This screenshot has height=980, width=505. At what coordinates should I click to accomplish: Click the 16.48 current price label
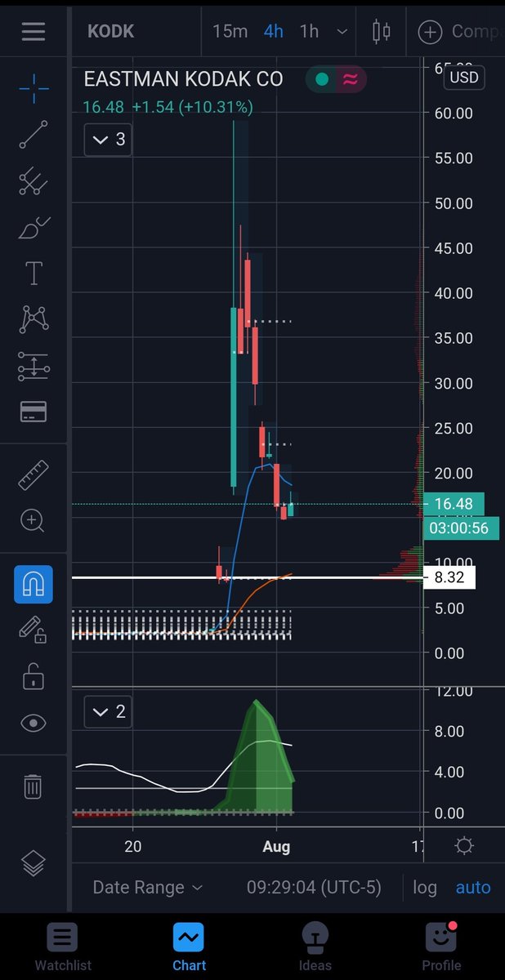(454, 504)
